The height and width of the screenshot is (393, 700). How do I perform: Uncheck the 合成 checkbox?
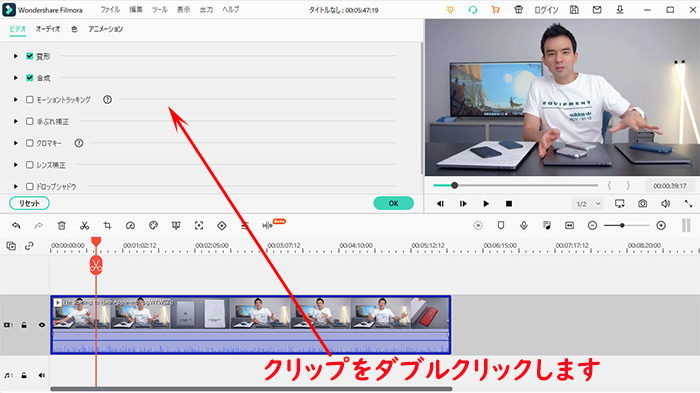click(29, 78)
